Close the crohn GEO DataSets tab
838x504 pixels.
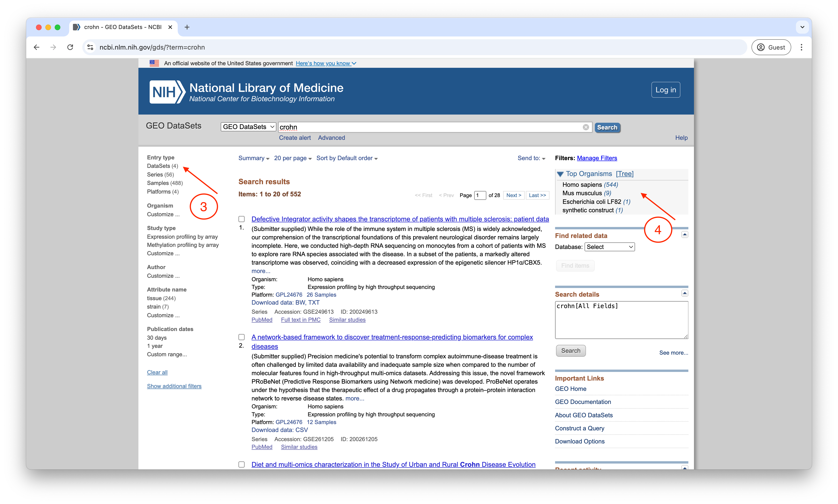[170, 27]
